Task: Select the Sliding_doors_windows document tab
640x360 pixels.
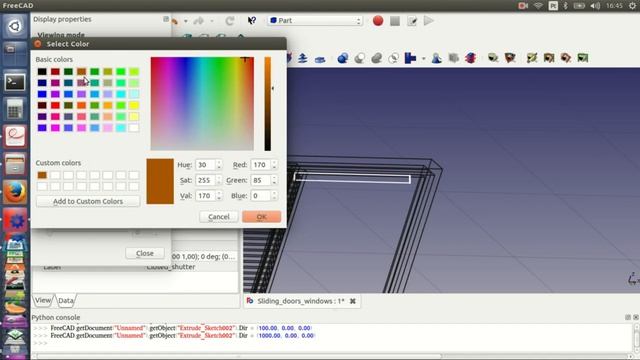Action: tap(301, 301)
